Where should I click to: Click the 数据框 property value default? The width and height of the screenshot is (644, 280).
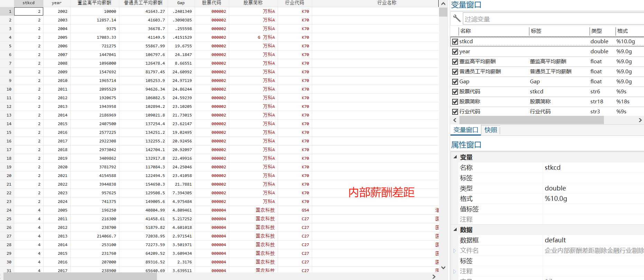555,240
